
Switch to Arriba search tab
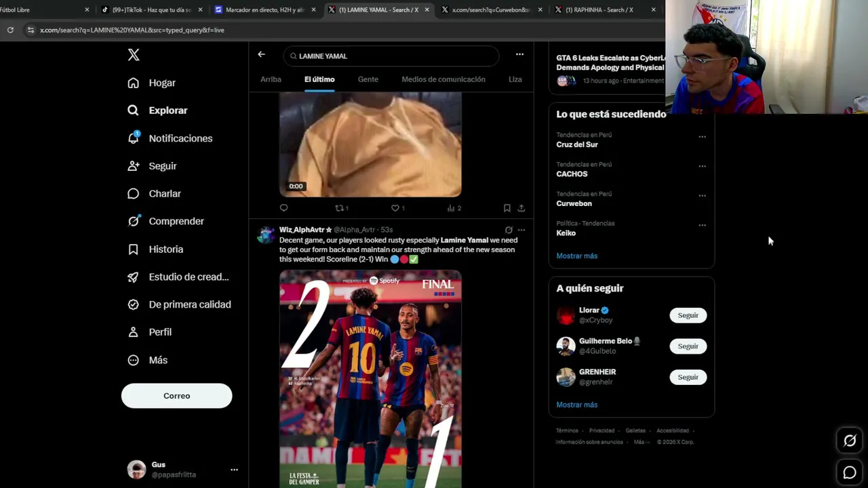click(271, 79)
